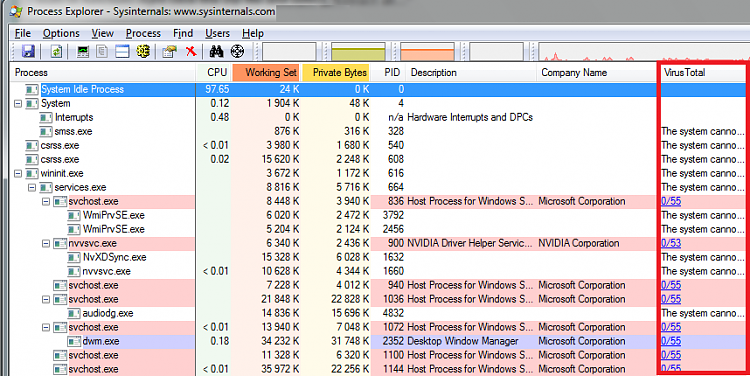750x376 pixels.
Task: Toggle the Show Lower Pane toolbar icon
Action: point(122,51)
